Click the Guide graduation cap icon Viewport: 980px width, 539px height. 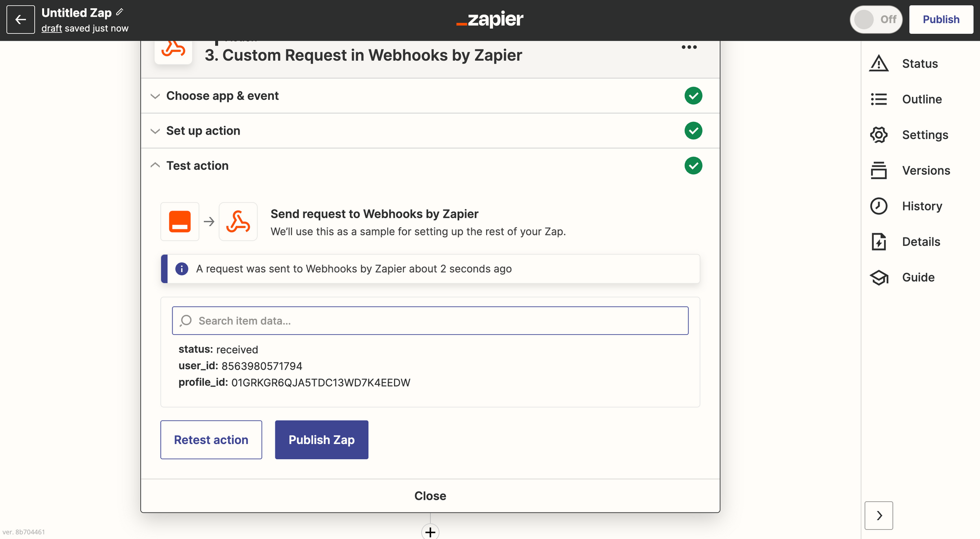879,278
